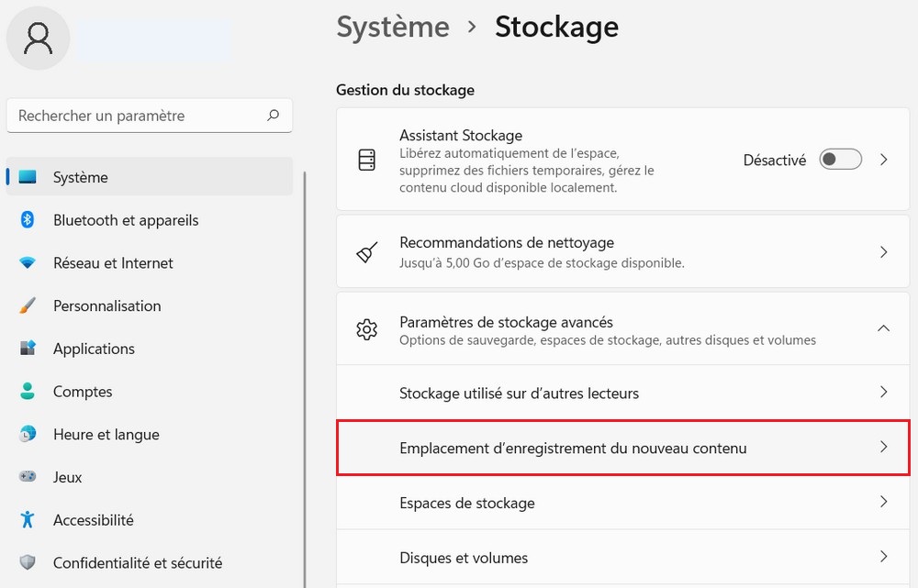Click the cleaning broom icon
Image resolution: width=918 pixels, height=588 pixels.
pyautogui.click(x=366, y=252)
